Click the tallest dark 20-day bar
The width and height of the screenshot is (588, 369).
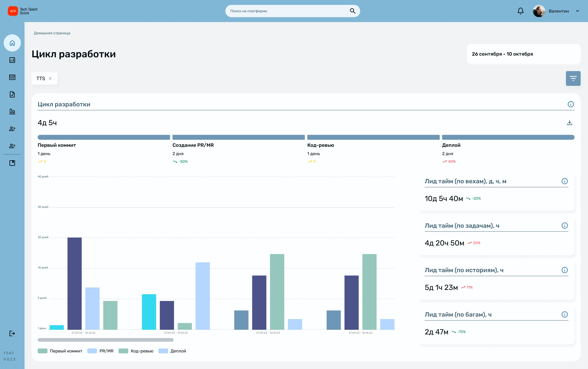75,284
